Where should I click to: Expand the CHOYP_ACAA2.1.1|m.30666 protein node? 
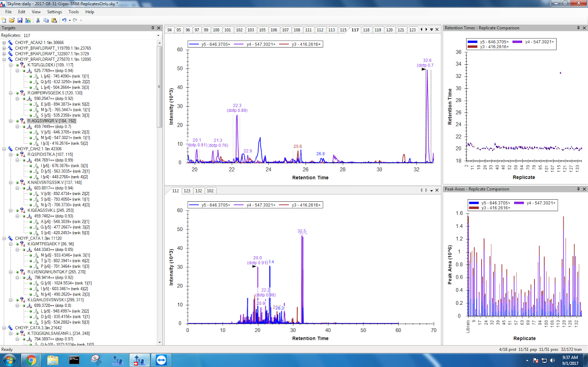click(x=4, y=42)
